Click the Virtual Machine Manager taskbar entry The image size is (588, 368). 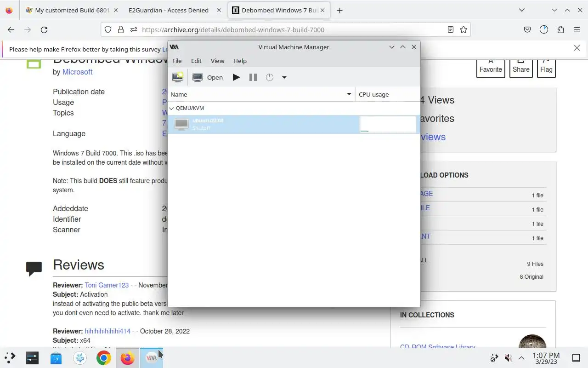pos(152,357)
